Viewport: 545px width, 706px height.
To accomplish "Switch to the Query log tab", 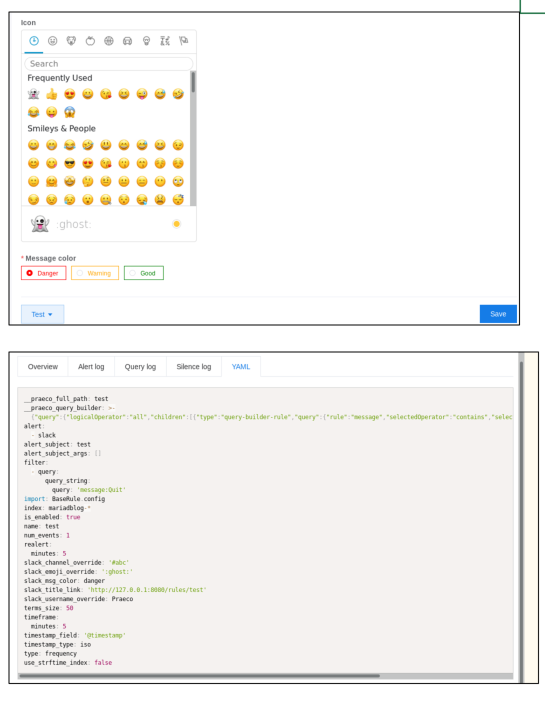I will click(141, 367).
